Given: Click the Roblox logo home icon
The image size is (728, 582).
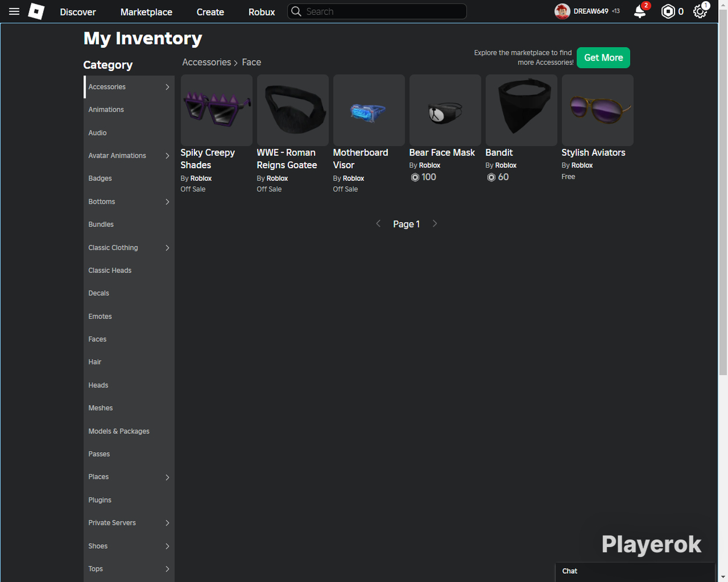Looking at the screenshot, I should (x=36, y=12).
